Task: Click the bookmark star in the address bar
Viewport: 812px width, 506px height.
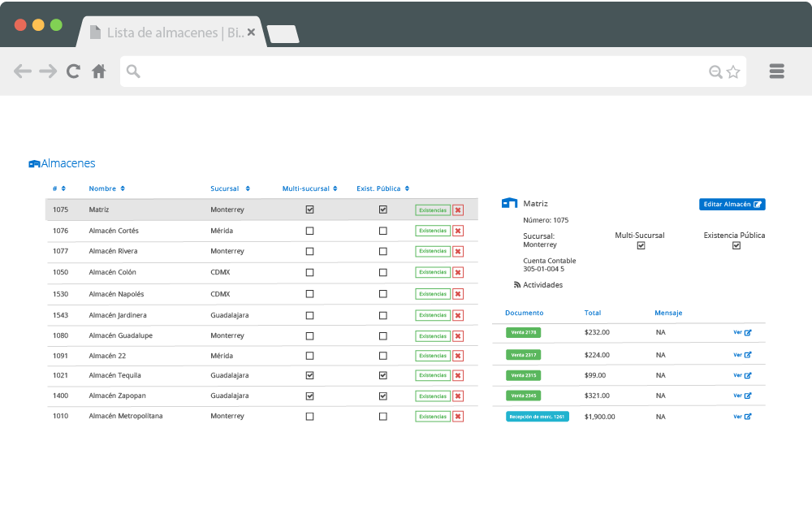Action: pyautogui.click(x=732, y=71)
